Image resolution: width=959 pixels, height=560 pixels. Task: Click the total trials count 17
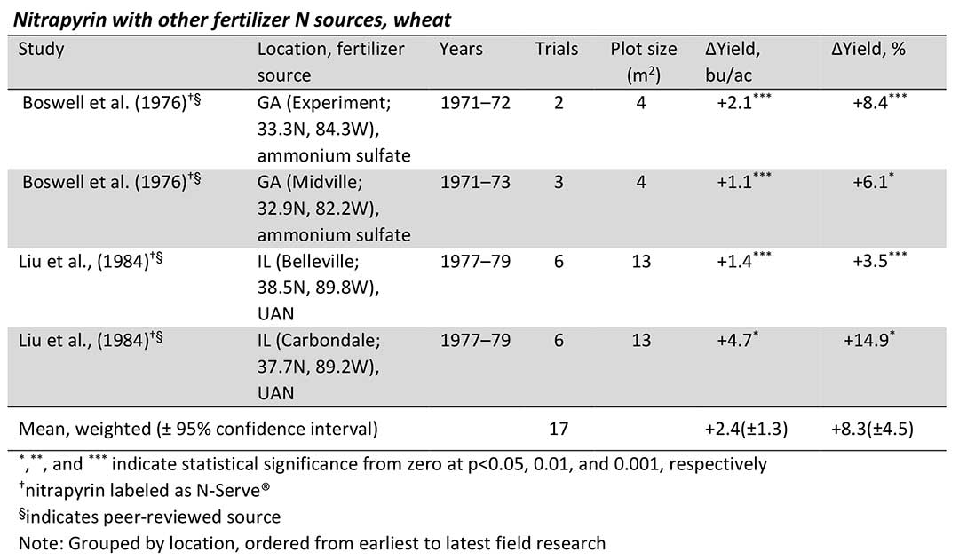coord(559,430)
